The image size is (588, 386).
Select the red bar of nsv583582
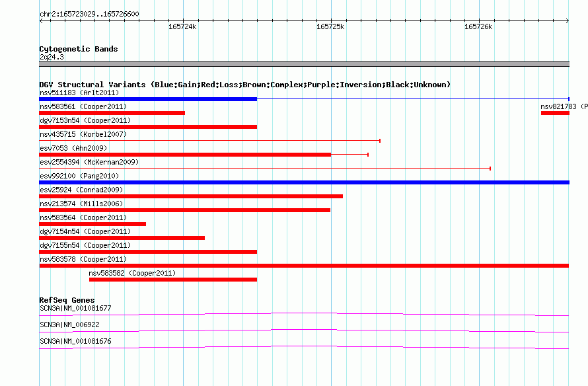[173, 280]
